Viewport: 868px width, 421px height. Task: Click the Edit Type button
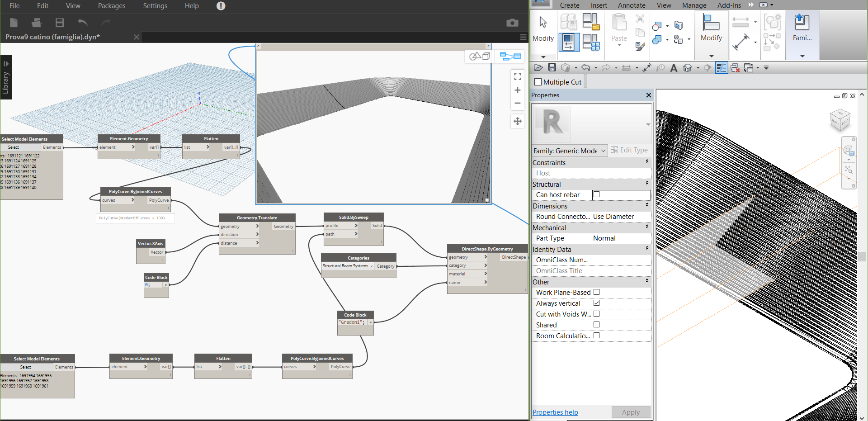(x=629, y=150)
